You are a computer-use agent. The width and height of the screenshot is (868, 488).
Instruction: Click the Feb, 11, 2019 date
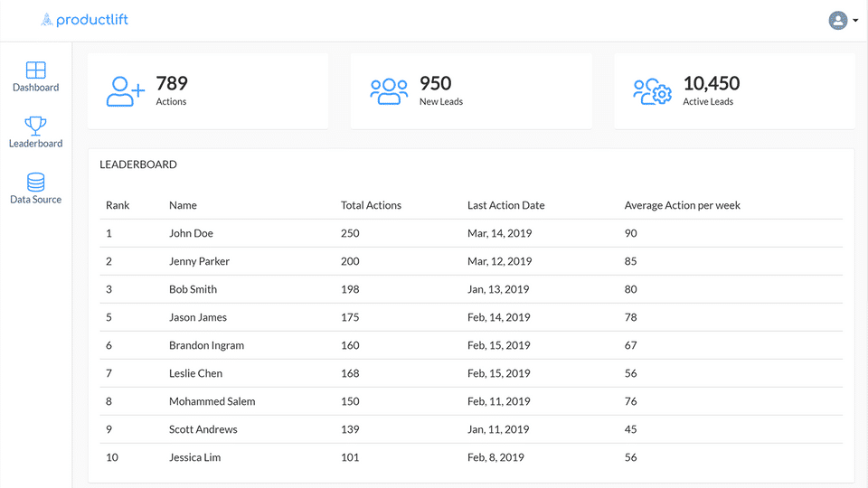tap(499, 401)
